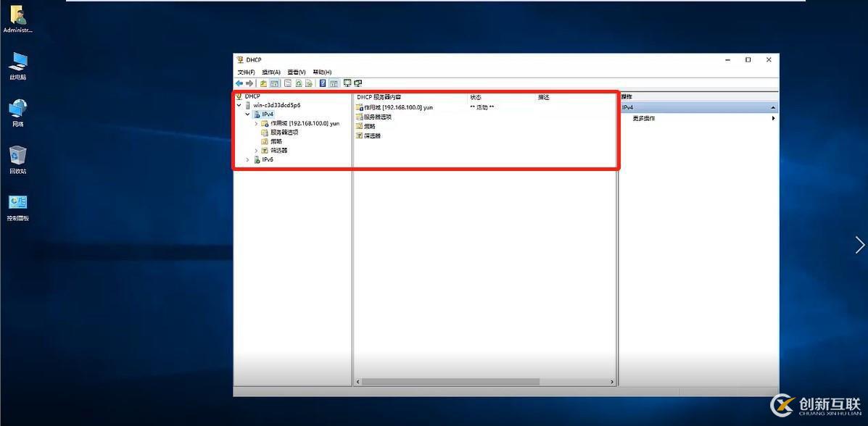Open the Administrator desktop icon

17,20
